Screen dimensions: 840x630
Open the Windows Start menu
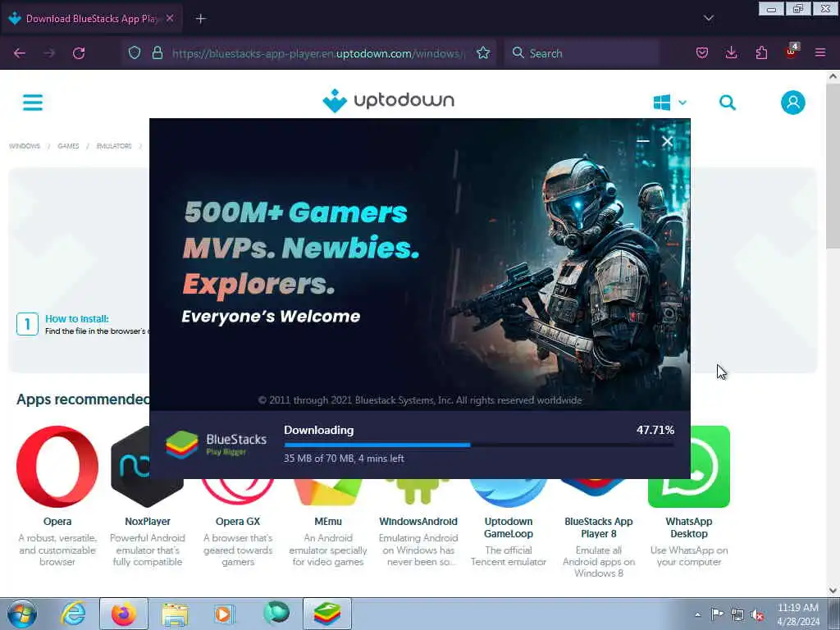coord(22,614)
